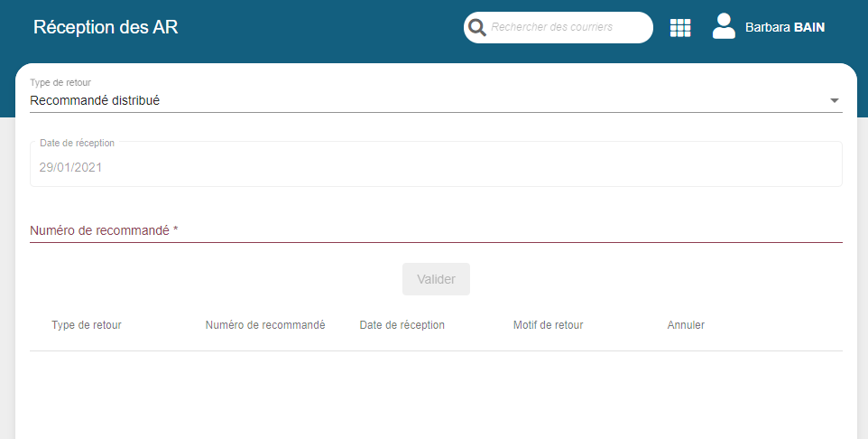Click the magnifying glass search icon
This screenshot has height=439, width=868.
point(477,28)
